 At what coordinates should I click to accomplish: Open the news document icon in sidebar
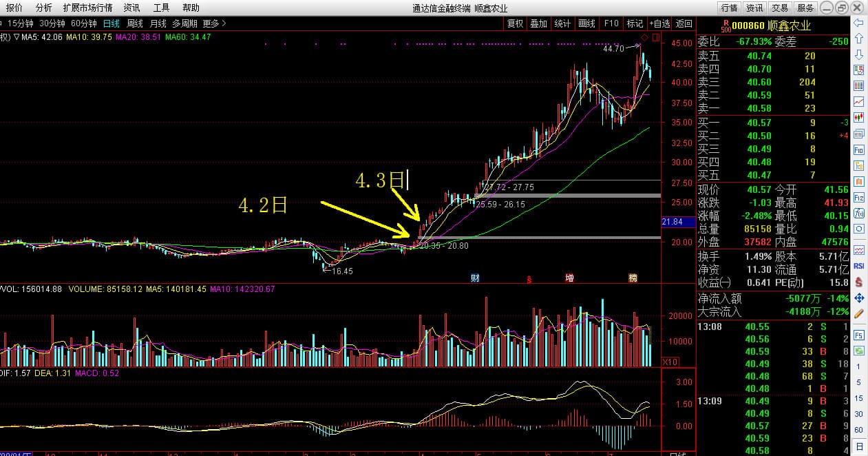(858, 134)
